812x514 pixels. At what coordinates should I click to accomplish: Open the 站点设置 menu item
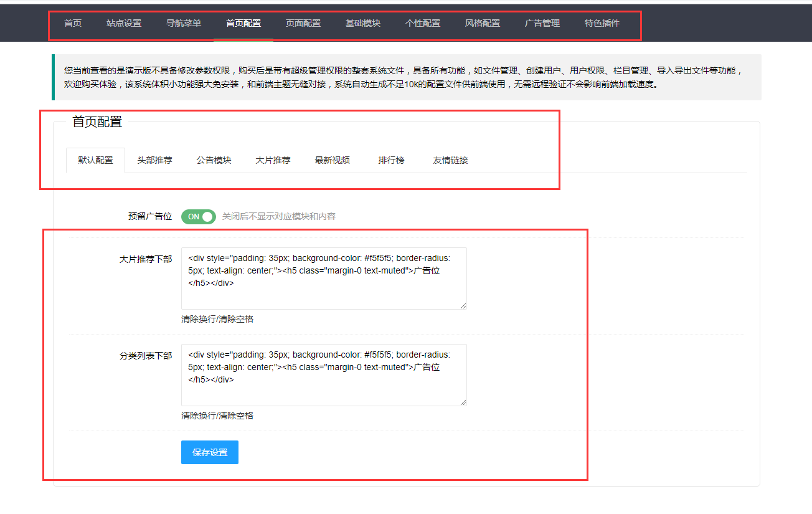[x=125, y=23]
